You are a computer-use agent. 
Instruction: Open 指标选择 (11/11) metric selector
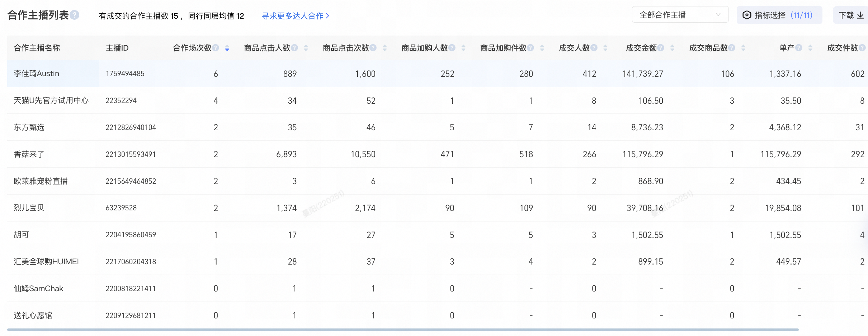tap(779, 15)
